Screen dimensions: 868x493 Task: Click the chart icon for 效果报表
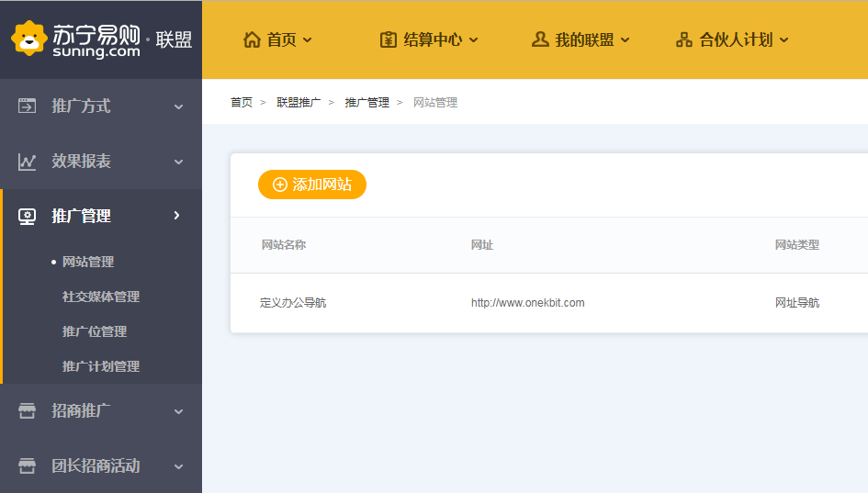click(x=28, y=162)
